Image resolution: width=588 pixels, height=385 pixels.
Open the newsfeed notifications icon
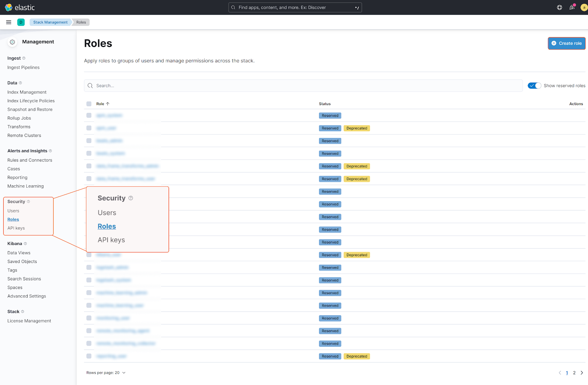pos(572,7)
